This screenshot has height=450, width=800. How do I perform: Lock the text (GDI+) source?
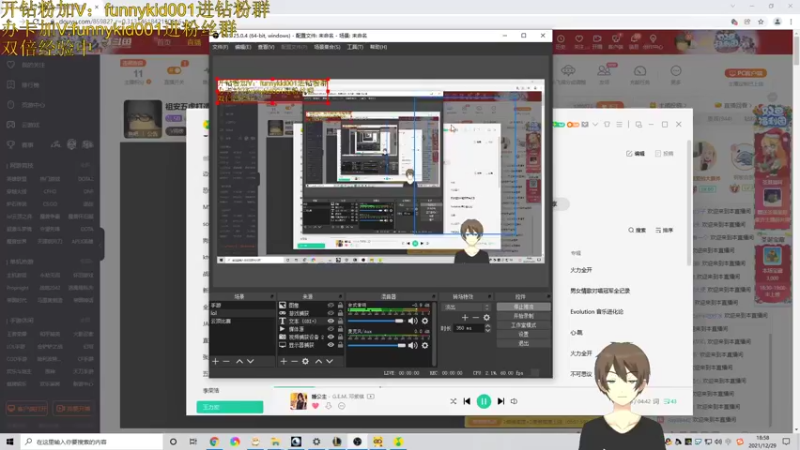coord(340,321)
